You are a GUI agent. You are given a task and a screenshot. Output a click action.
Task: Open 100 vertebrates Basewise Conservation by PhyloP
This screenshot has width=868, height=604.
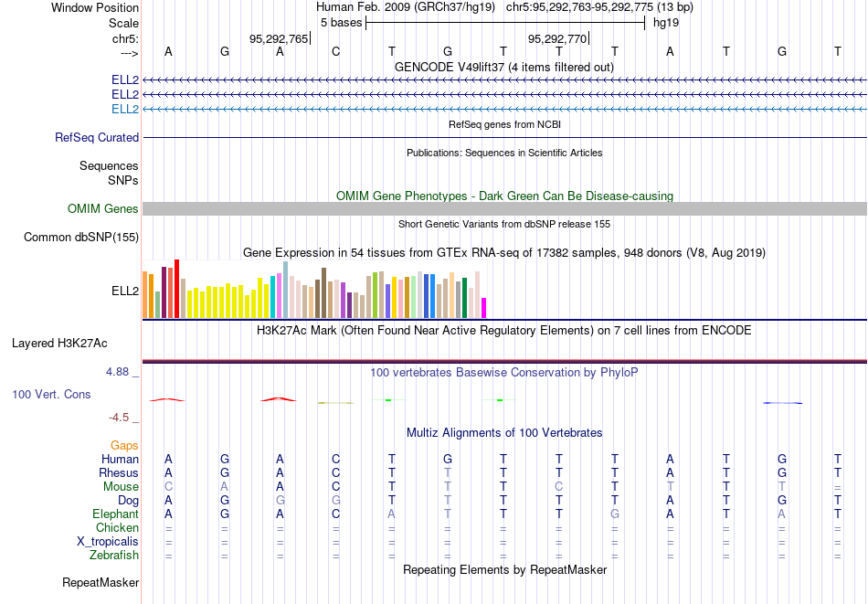point(504,373)
